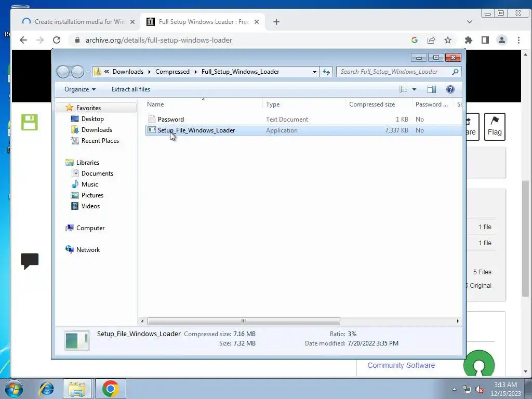Click Extract all files

pos(131,89)
